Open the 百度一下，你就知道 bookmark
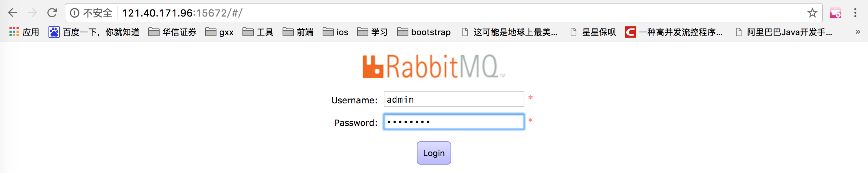This screenshot has height=173, width=868. pos(94,32)
